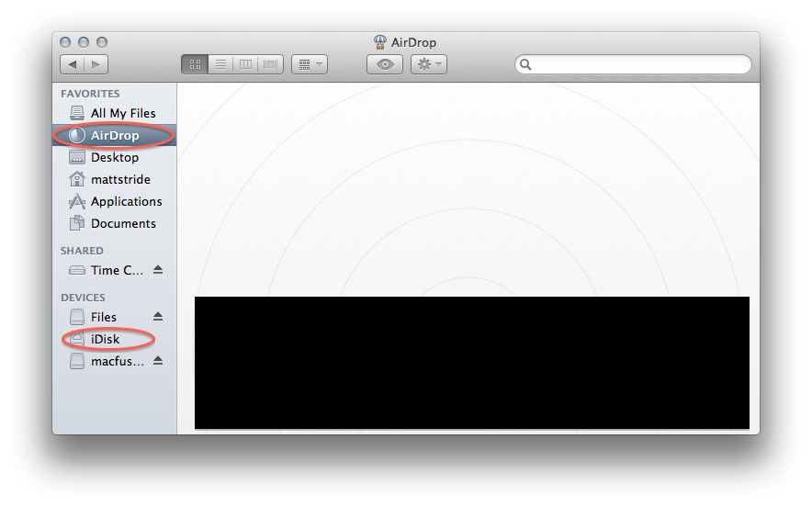This screenshot has width=812, height=507.
Task: Switch to column view
Action: (245, 64)
